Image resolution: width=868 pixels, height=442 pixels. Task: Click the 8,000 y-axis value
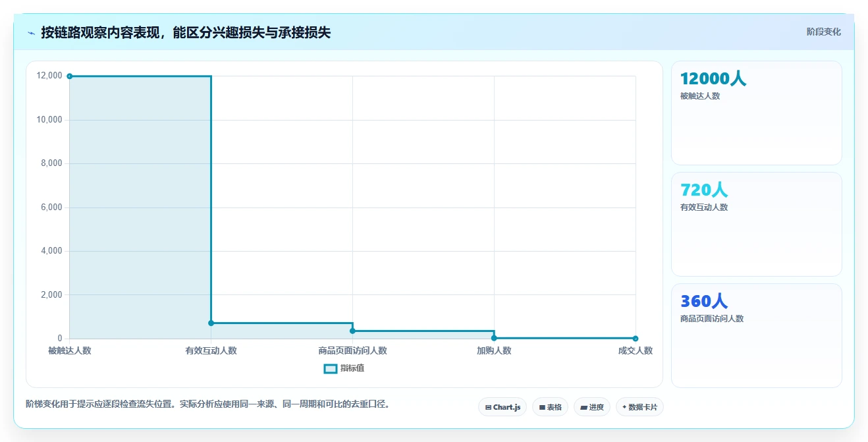[52, 163]
